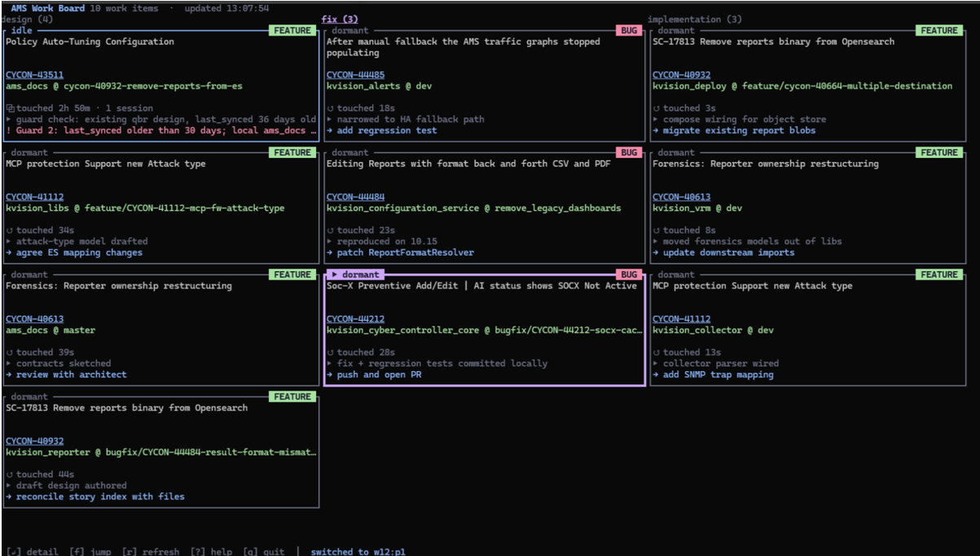Open CYCON-41112 link in kvision_collector card

pos(681,319)
